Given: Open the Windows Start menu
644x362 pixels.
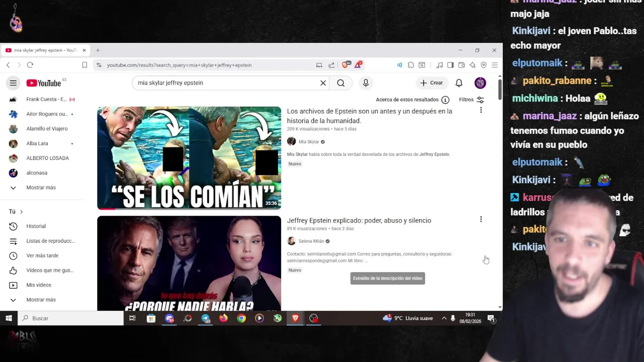Looking at the screenshot, I should tap(9, 318).
